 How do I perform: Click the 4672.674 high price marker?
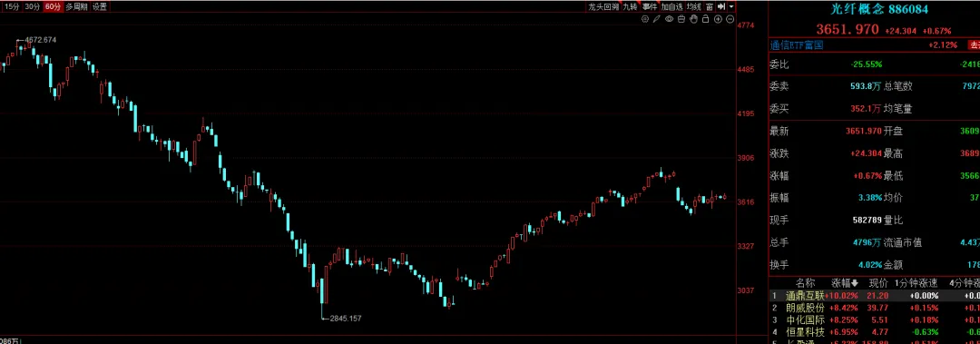41,40
